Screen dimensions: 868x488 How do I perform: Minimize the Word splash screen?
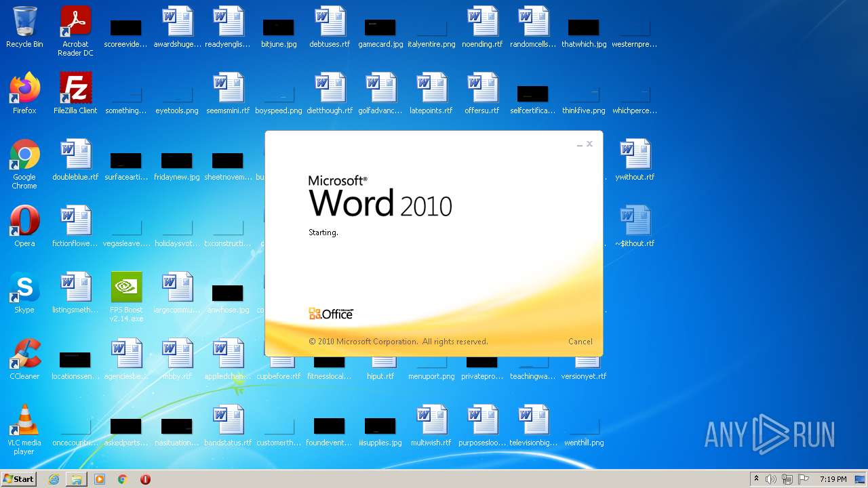[580, 144]
